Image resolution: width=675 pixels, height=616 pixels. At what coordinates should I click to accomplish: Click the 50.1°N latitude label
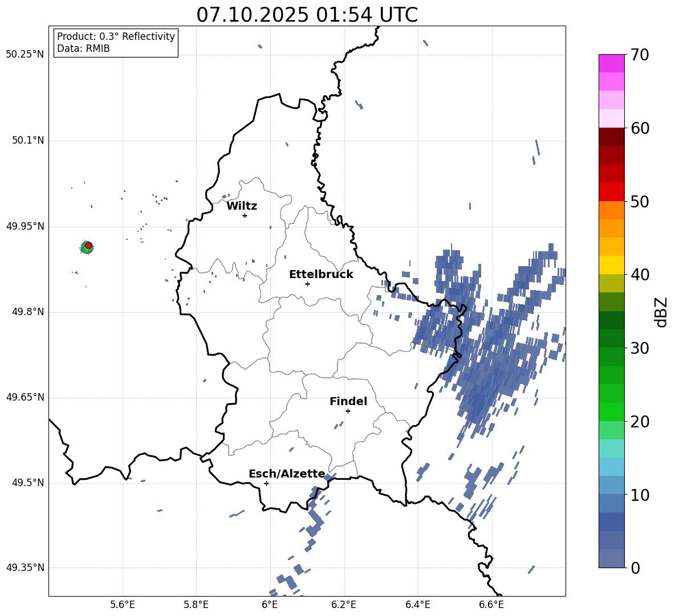pyautogui.click(x=27, y=141)
